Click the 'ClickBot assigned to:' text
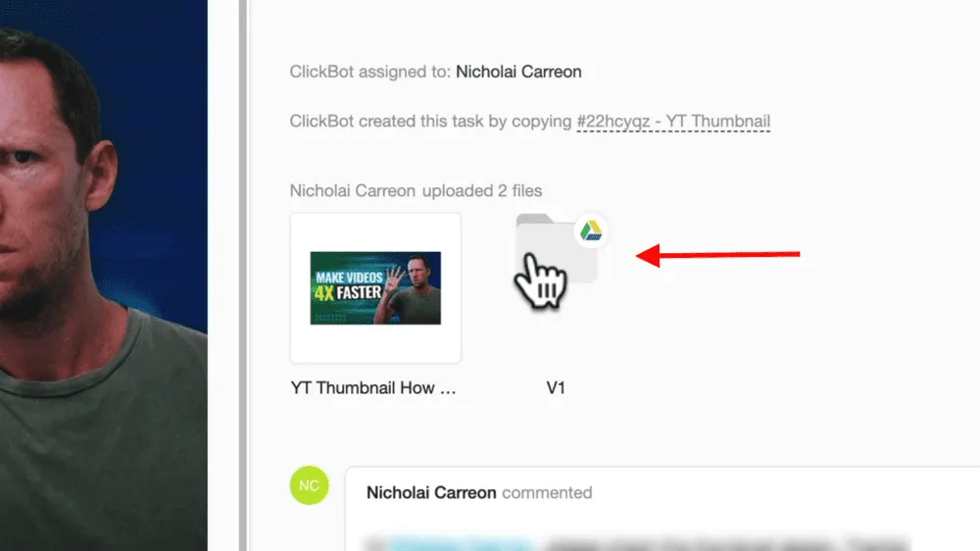 tap(370, 72)
